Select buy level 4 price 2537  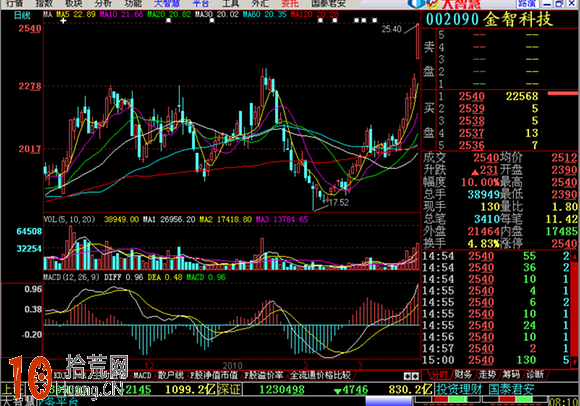click(x=472, y=133)
